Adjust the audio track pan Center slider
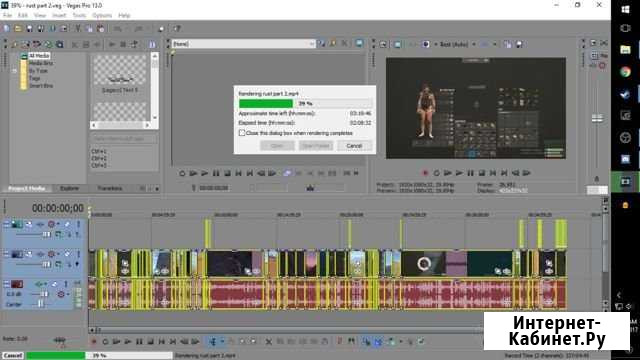This screenshot has height=360, width=640. 40,304
